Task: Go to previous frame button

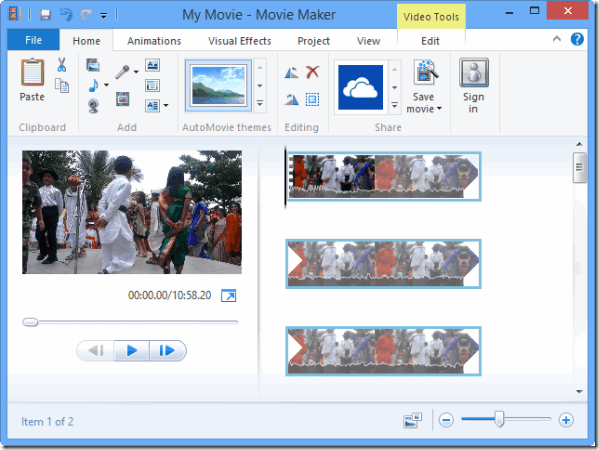Action: (x=96, y=350)
